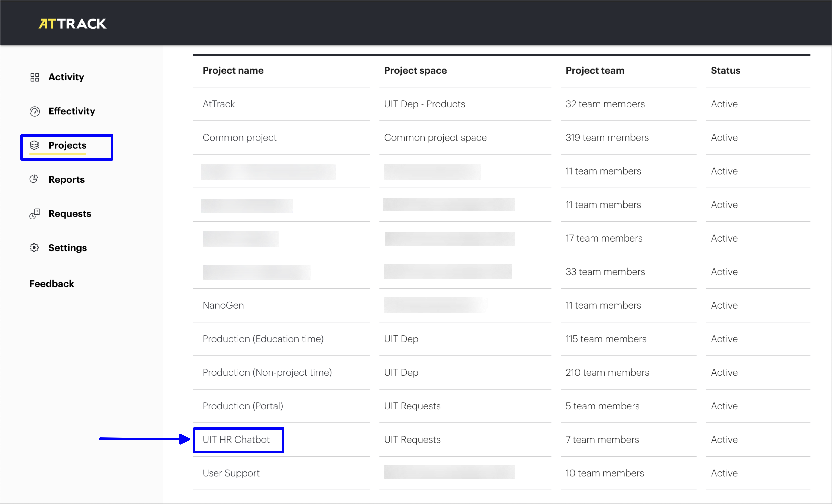This screenshot has height=504, width=832.
Task: Click the 10 team members cell
Action: click(605, 473)
